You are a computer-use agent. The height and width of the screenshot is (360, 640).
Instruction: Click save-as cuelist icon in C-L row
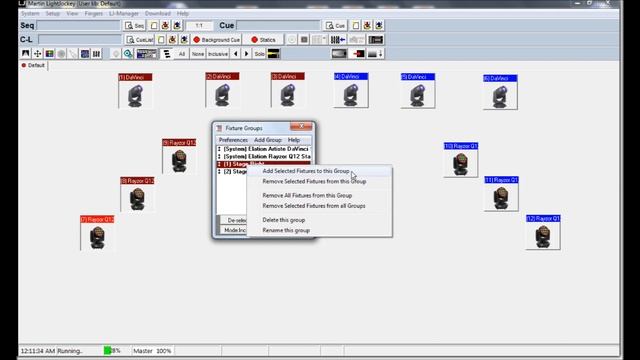(x=184, y=40)
